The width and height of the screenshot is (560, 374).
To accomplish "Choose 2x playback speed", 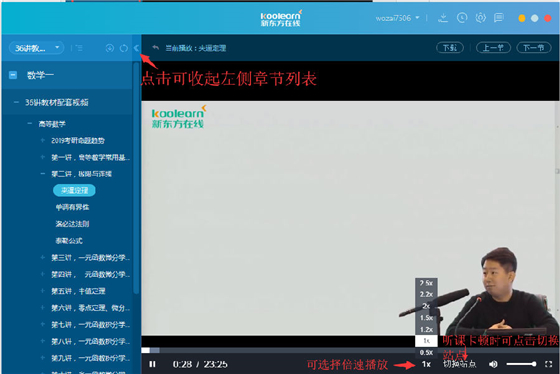I will [x=426, y=306].
